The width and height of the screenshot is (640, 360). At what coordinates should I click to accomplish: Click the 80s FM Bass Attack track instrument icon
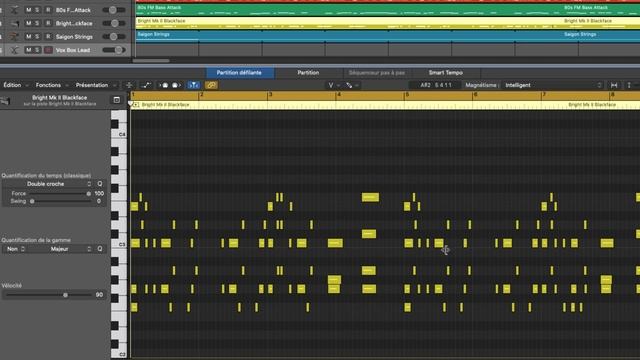click(x=15, y=10)
